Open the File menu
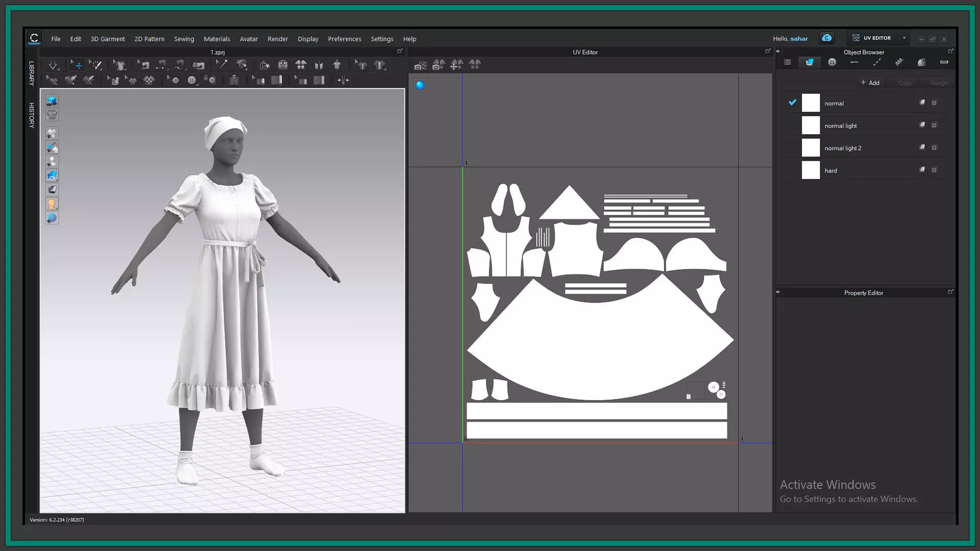Screen dimensions: 980x551 click(x=56, y=39)
